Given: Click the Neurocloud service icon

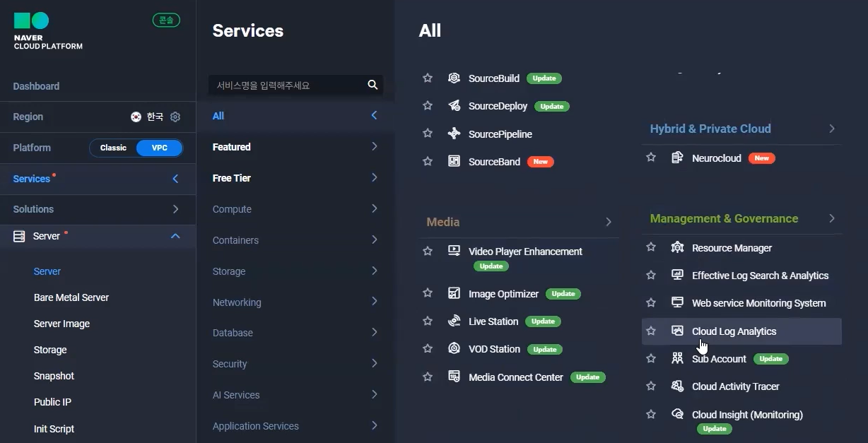Looking at the screenshot, I should (x=677, y=158).
